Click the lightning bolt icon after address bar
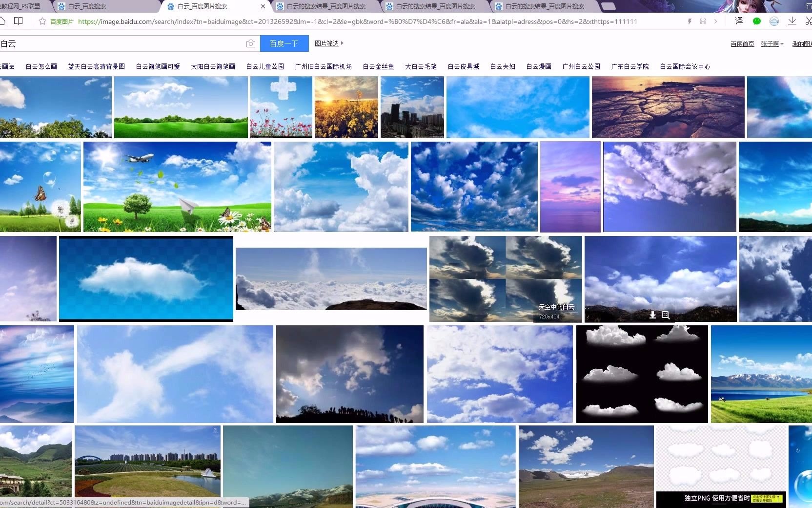Screen dimensions: 812x508 690,21
